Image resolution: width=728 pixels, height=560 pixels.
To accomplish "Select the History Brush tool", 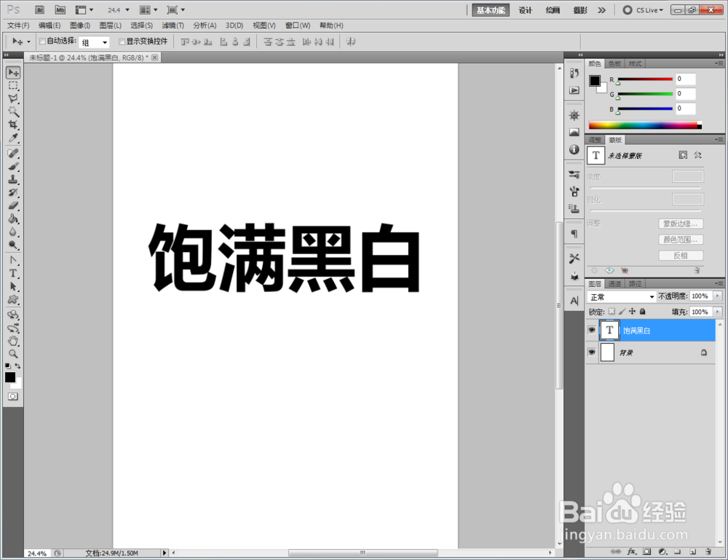I will pyautogui.click(x=13, y=192).
